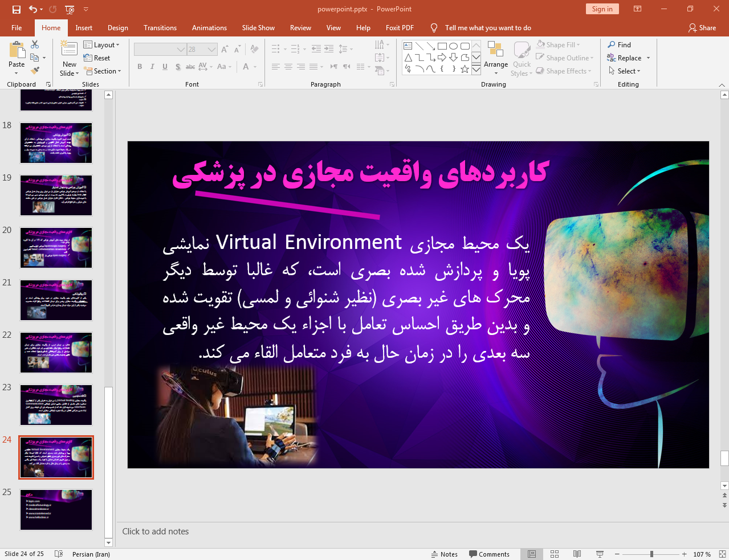
Task: Switch to the Animations tab
Action: 209,28
